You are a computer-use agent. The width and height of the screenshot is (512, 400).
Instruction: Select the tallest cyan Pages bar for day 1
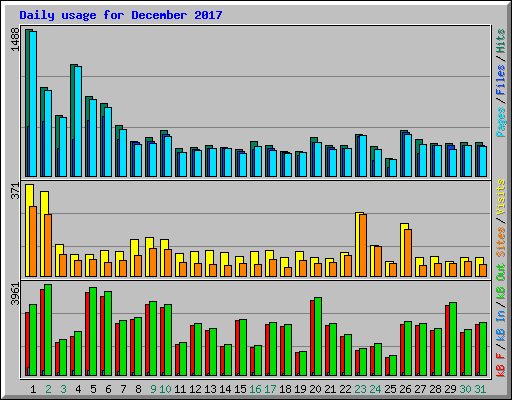click(x=33, y=104)
